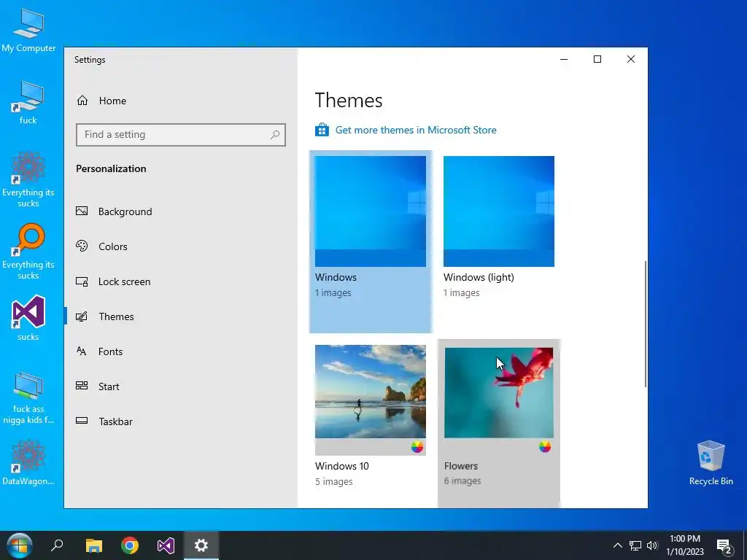
Task: Close the Settings window
Action: tap(631, 59)
